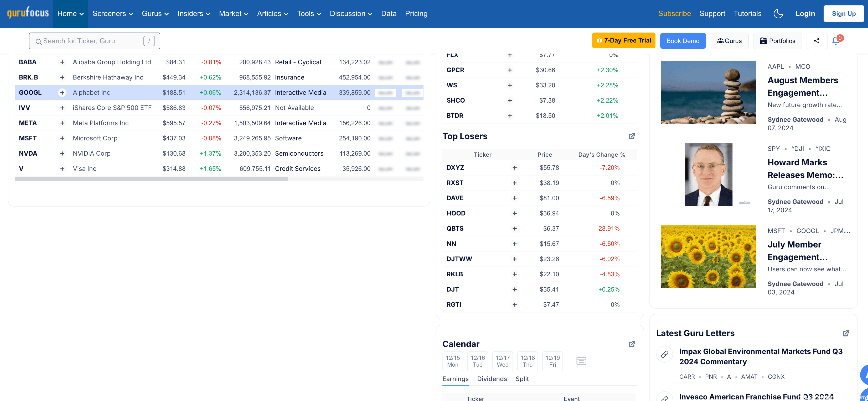Image resolution: width=868 pixels, height=401 pixels.
Task: Switch to the Split tab
Action: [522, 379]
